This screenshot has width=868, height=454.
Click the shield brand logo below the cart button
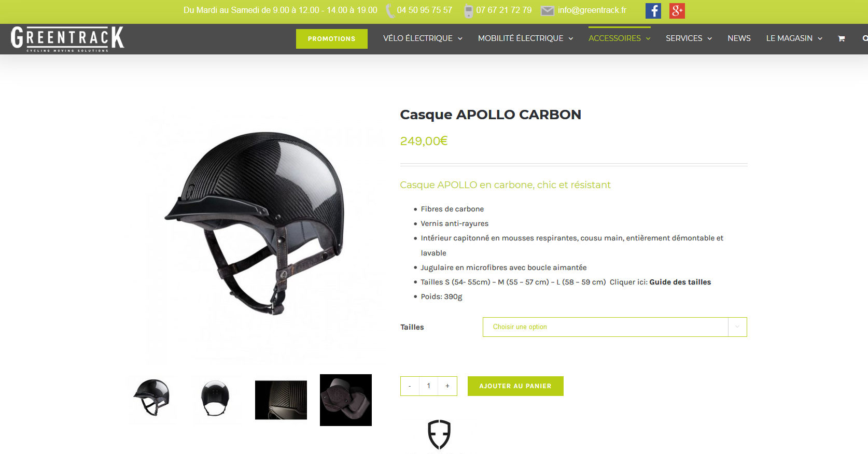pyautogui.click(x=439, y=434)
